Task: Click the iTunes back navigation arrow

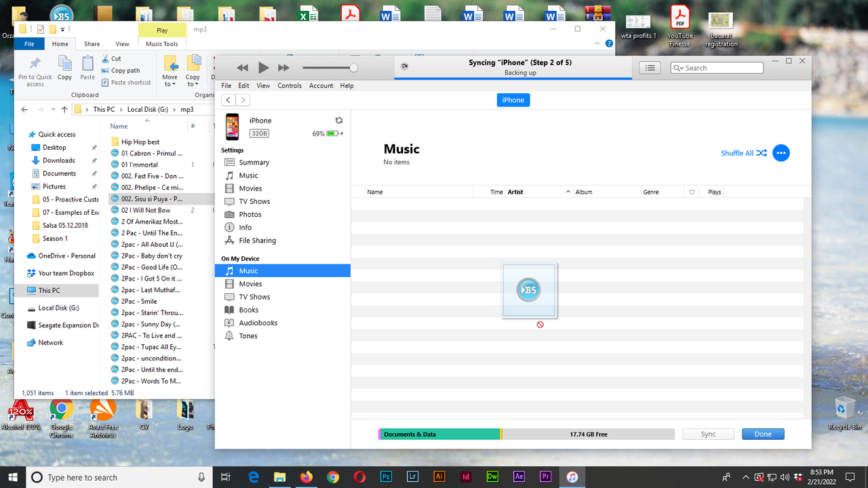Action: (x=228, y=100)
